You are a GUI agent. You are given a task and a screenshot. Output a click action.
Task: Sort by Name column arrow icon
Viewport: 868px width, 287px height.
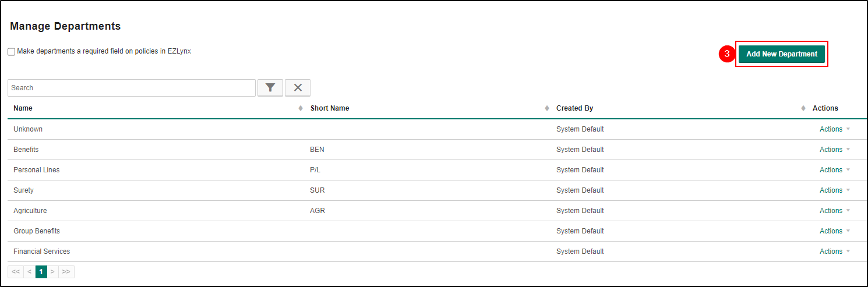(x=301, y=108)
